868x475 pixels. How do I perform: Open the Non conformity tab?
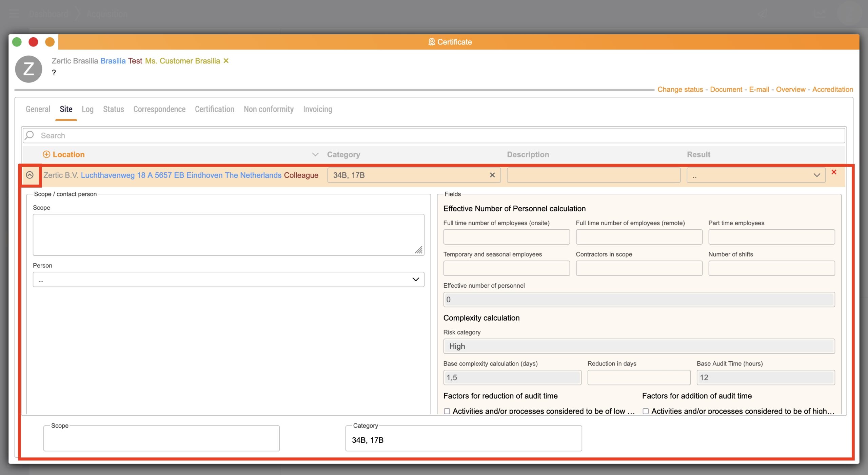[x=269, y=109]
